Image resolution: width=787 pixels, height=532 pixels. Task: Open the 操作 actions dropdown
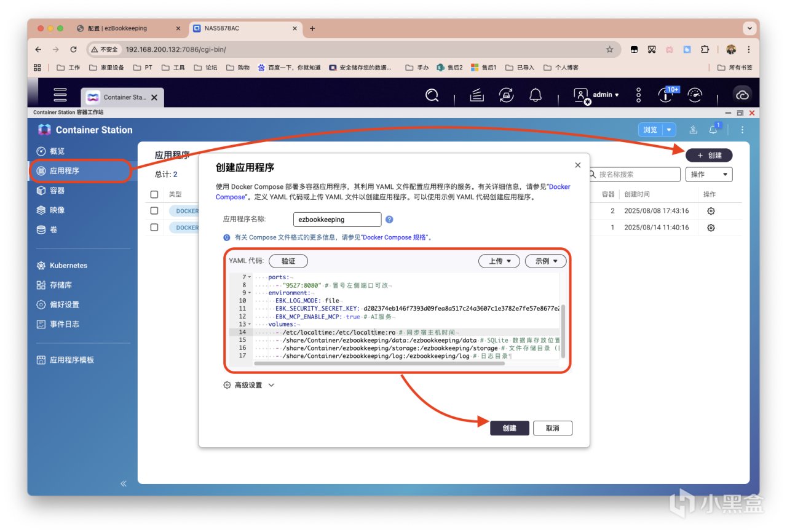709,174
